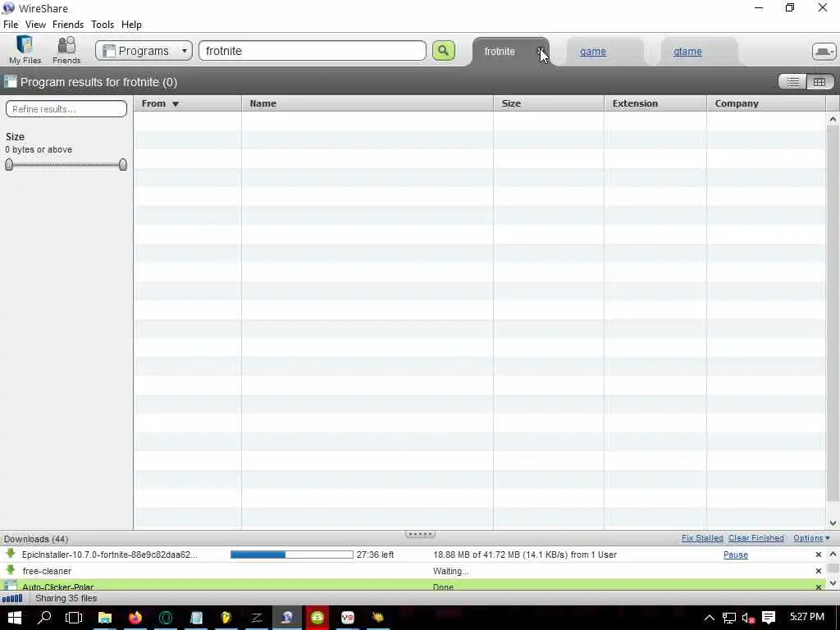Open File Explorer from taskbar
The image size is (840, 630).
tap(104, 618)
